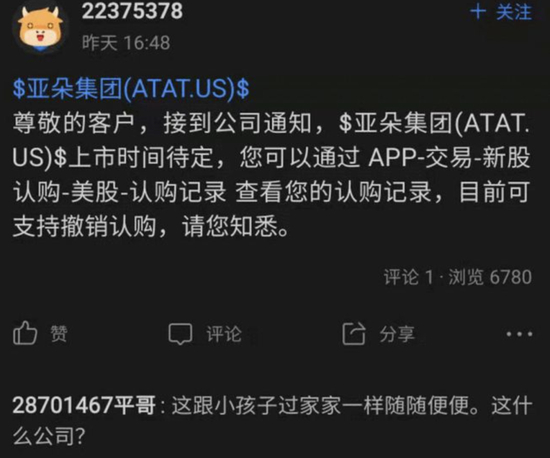550x458 pixels.
Task: Click the plus sign beside 关注
Action: pos(478,12)
